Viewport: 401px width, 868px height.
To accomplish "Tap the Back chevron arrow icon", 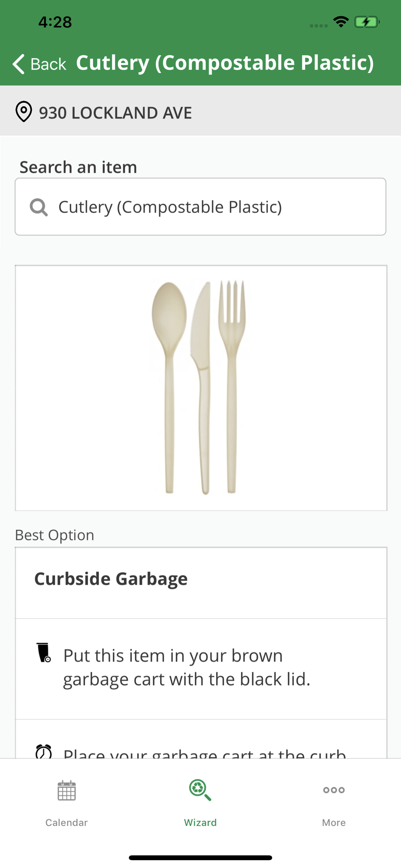I will [19, 64].
